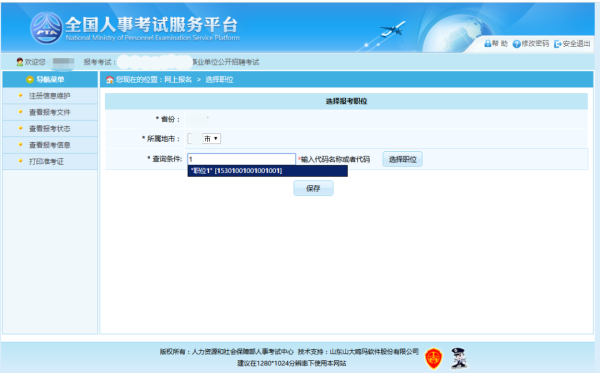This screenshot has width=600, height=373.
Task: Click the 选择职位 button
Action: [403, 159]
